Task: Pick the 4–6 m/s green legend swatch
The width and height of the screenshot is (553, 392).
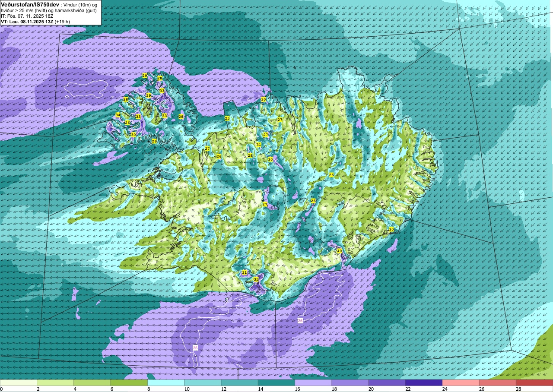Action: pos(92,383)
